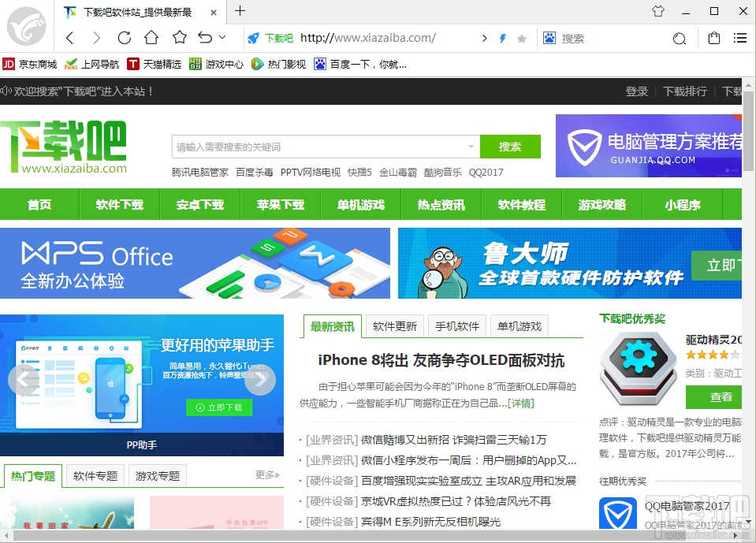Switch to the 软件更新 tab
The height and width of the screenshot is (543, 756).
(395, 326)
